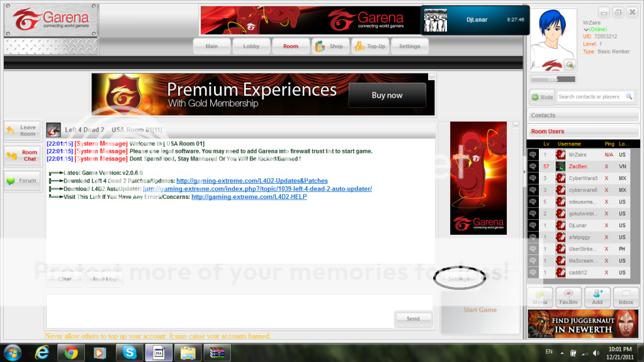Sort room users by Username column

coord(569,144)
